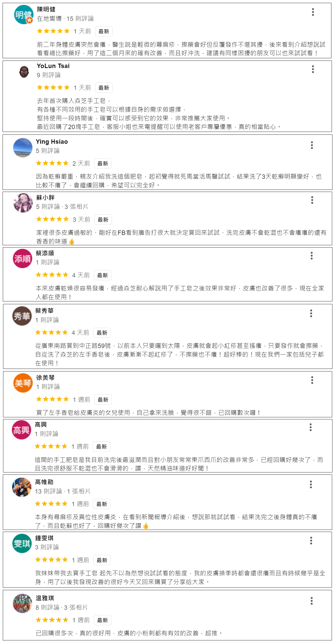The width and height of the screenshot is (335, 644).
Task: Open 高帷勛's profile avatar photo
Action: (22, 487)
